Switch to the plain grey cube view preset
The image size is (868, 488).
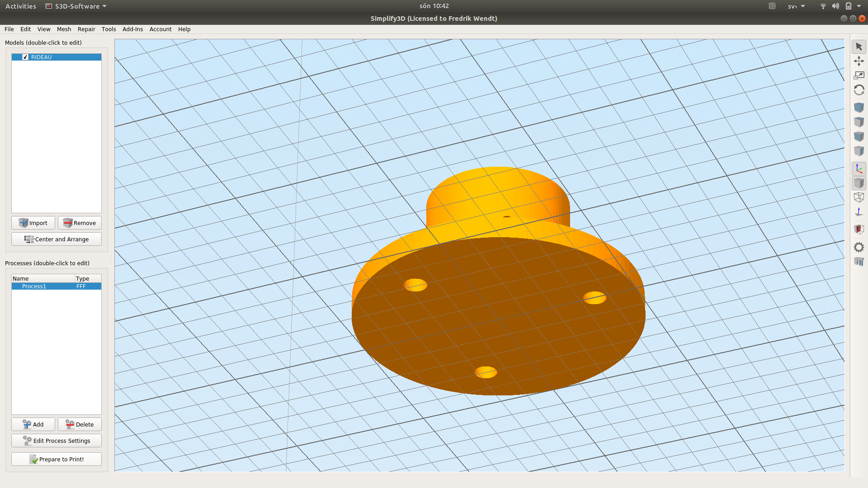point(859,151)
